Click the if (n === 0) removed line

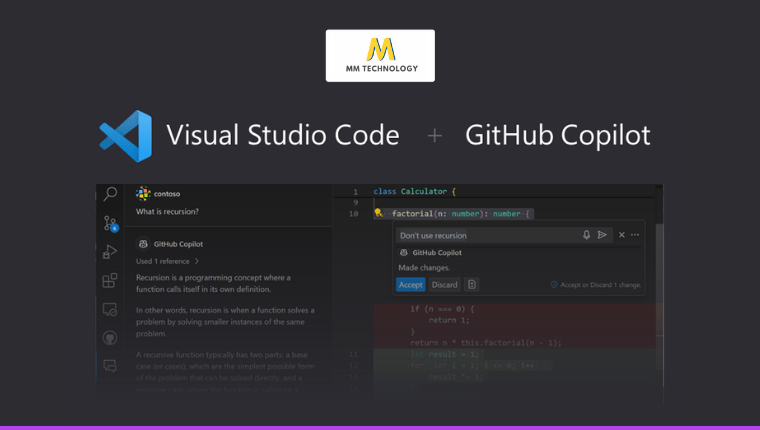[x=442, y=309]
